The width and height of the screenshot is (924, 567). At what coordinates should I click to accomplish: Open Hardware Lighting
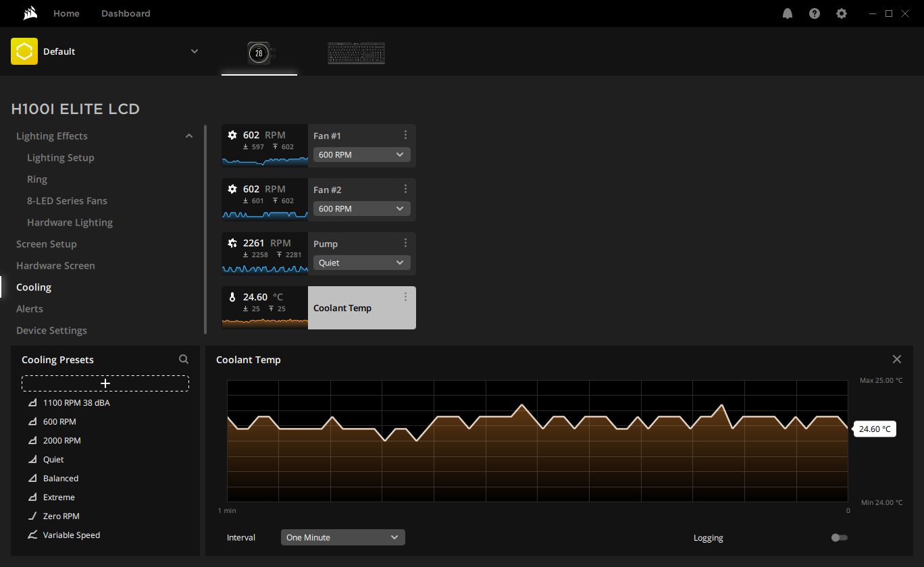70,222
